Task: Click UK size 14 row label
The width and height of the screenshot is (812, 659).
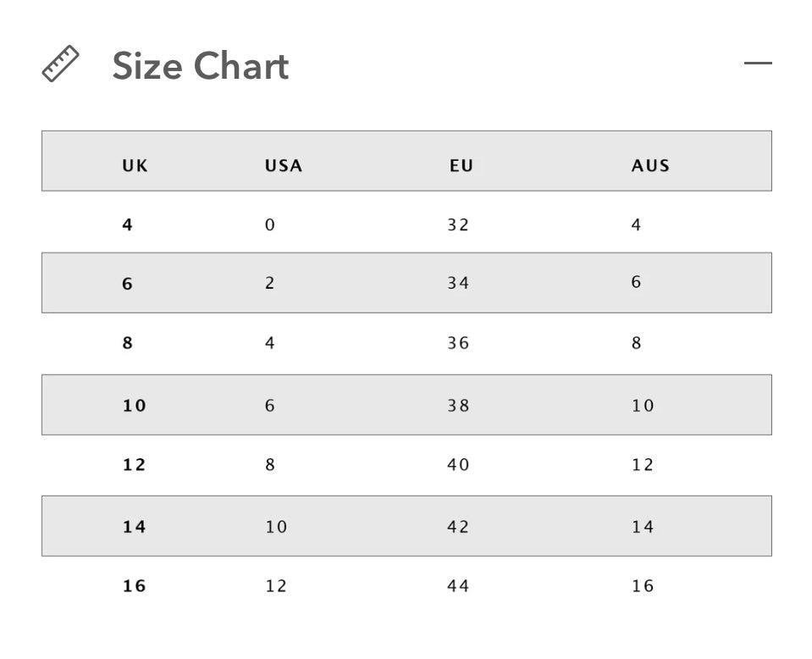Action: point(135,527)
